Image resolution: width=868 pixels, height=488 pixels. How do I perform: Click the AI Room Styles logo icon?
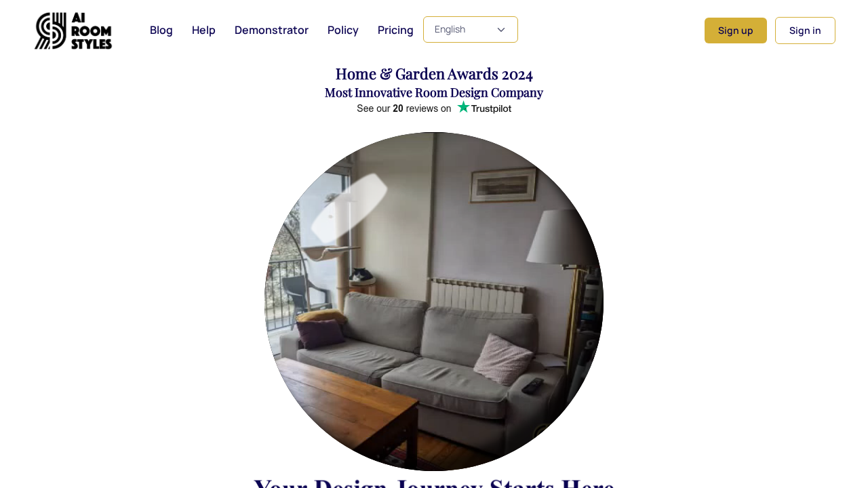[51, 30]
